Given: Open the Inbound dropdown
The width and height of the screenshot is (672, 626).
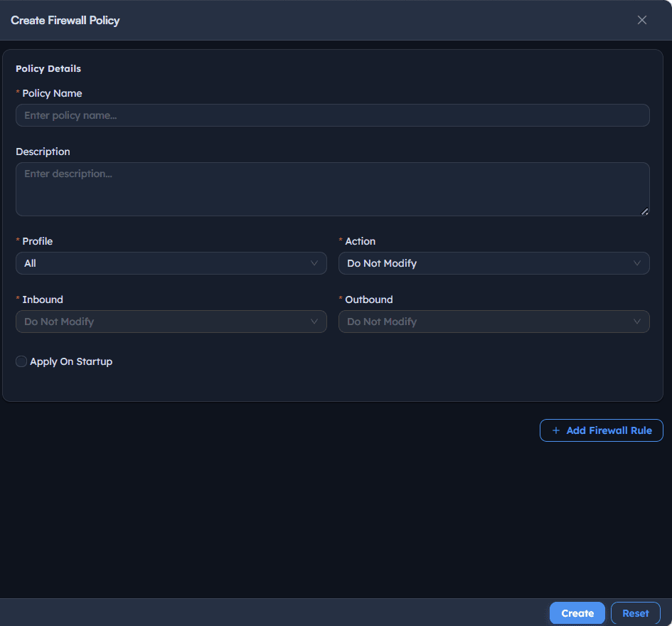Looking at the screenshot, I should click(x=171, y=322).
